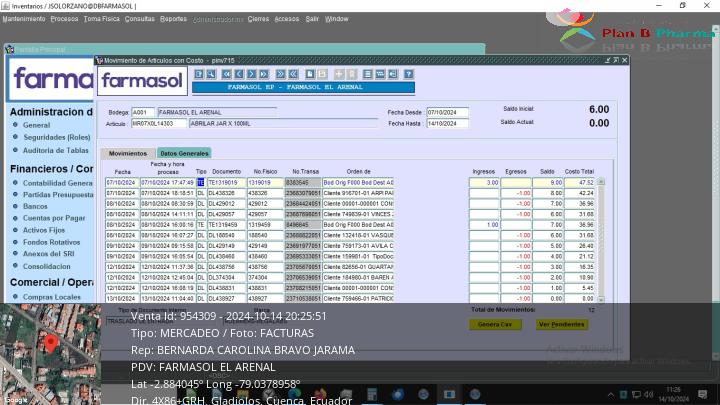Open General under Administracion in sidebar
Screen dimensions: 720x405
(37, 125)
